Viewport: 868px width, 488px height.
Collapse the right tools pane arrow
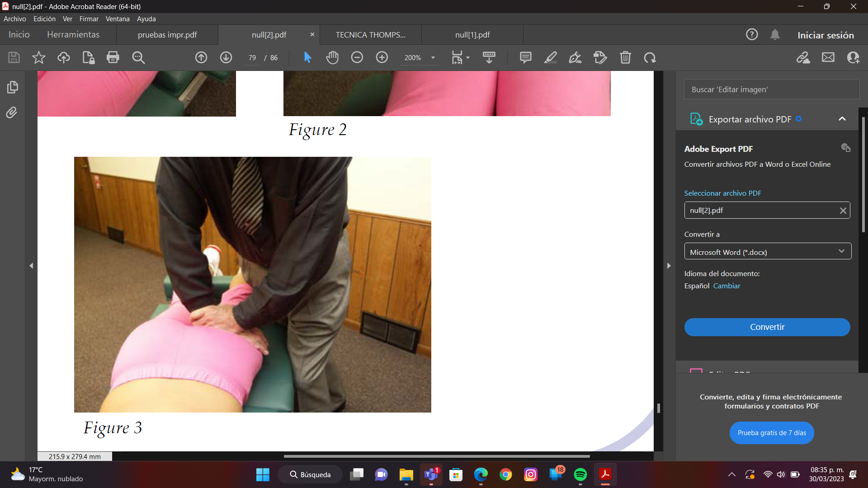(669, 266)
